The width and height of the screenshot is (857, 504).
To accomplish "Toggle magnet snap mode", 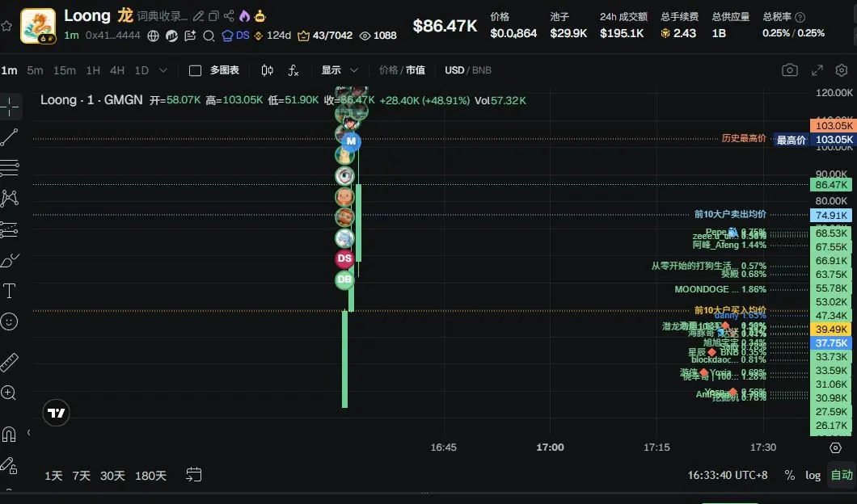I will pyautogui.click(x=9, y=434).
